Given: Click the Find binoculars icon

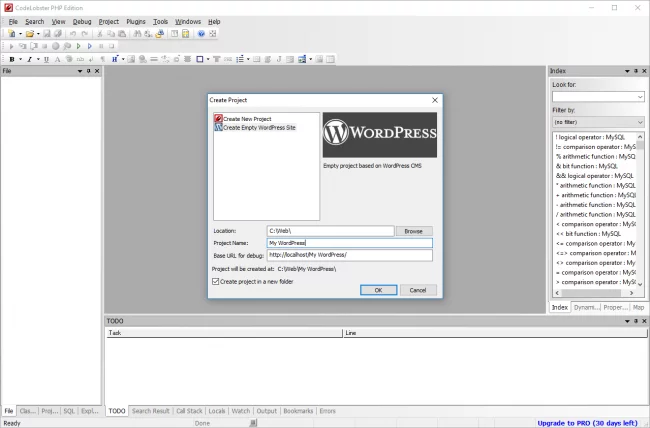Looking at the screenshot, I should click(137, 34).
